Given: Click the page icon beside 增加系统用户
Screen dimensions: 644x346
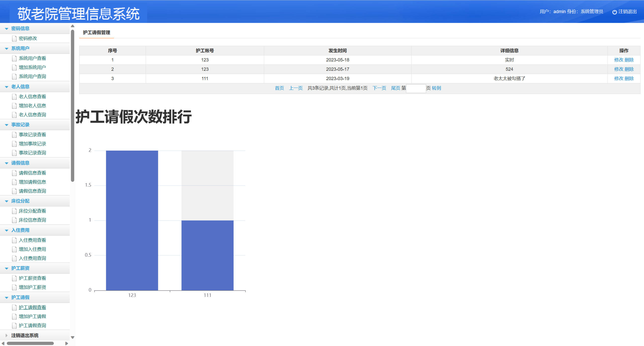Looking at the screenshot, I should pyautogui.click(x=14, y=67).
